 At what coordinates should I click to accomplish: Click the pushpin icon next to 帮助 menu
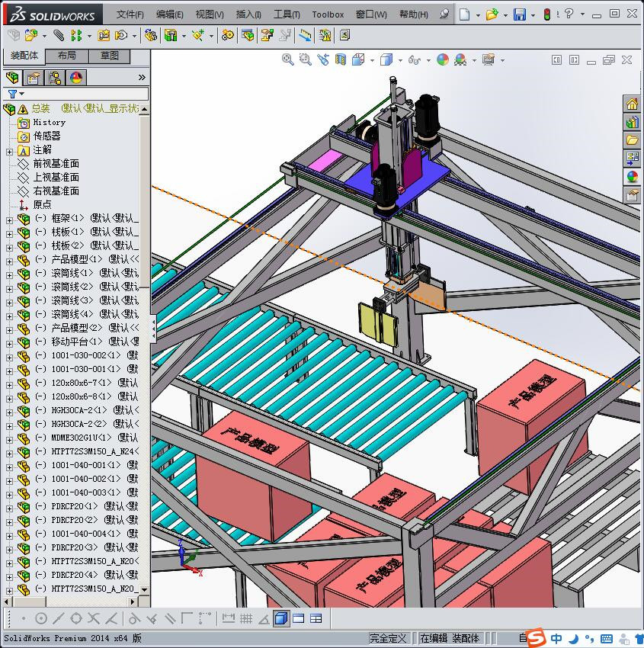[444, 14]
